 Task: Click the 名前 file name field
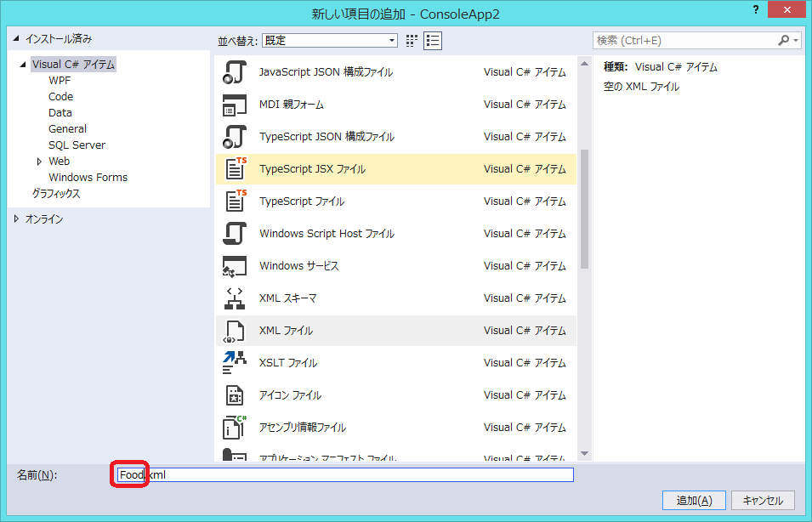[x=345, y=474]
